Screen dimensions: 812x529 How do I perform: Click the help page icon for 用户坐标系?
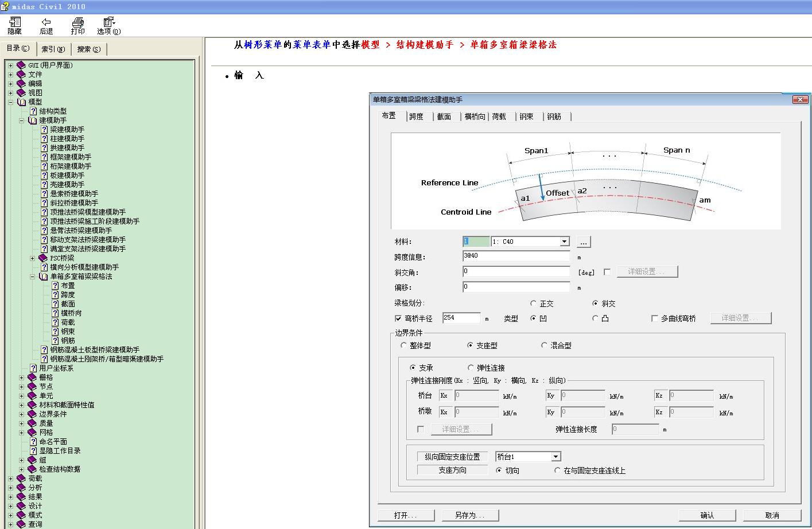(x=33, y=368)
